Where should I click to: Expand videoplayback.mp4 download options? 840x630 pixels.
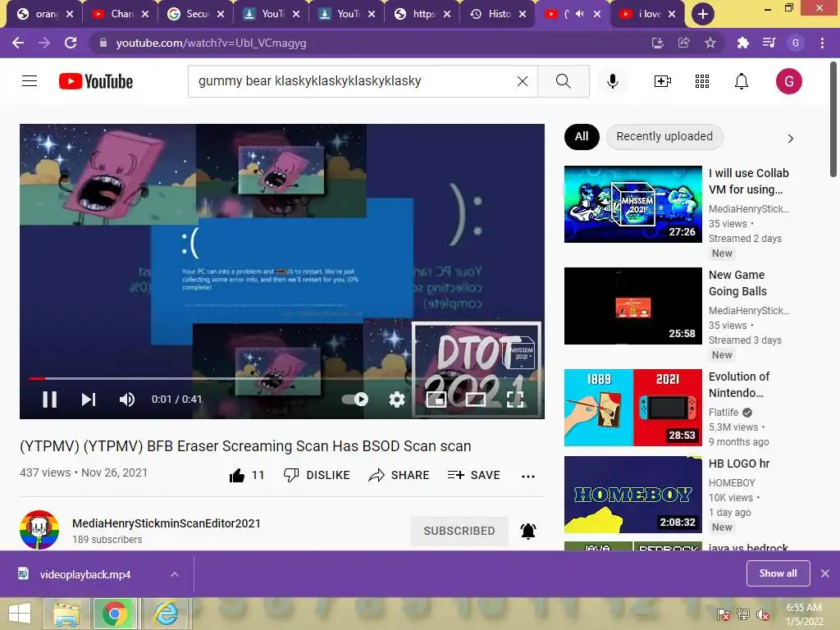[175, 574]
